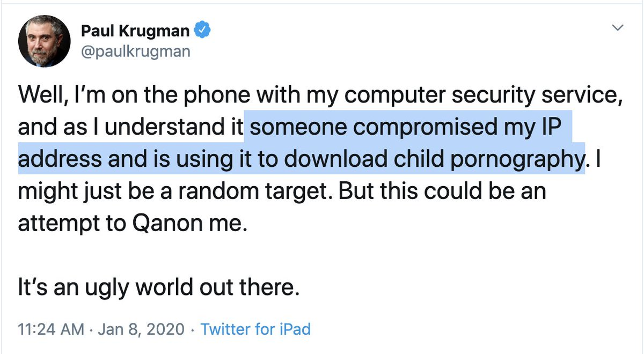Screen dimensions: 644x354
Task: Click highlighted text 'someone compromised my IP'
Action: 408,129
